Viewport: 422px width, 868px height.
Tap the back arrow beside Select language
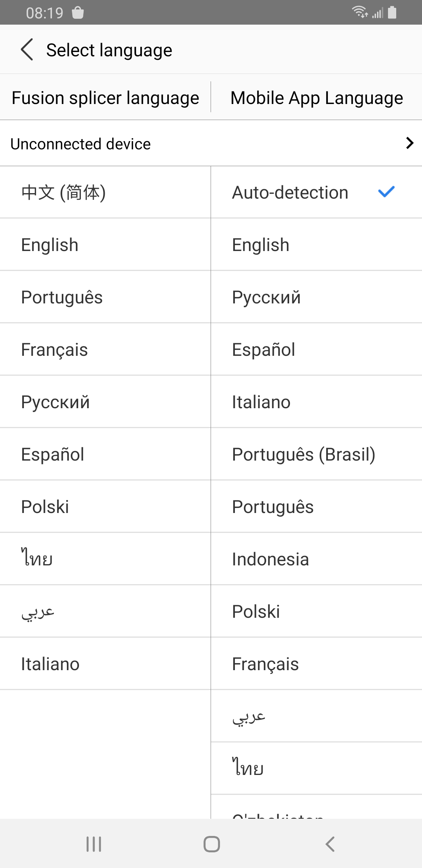coord(27,50)
